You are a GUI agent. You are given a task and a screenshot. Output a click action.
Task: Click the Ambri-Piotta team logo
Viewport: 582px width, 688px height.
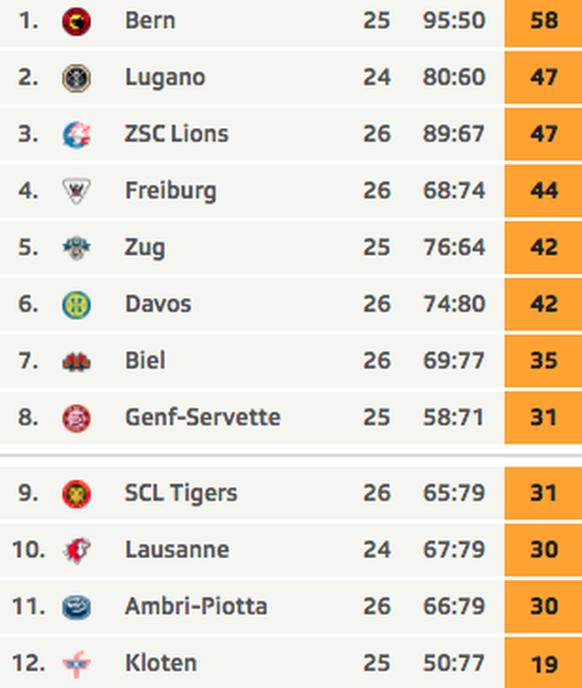[76, 607]
